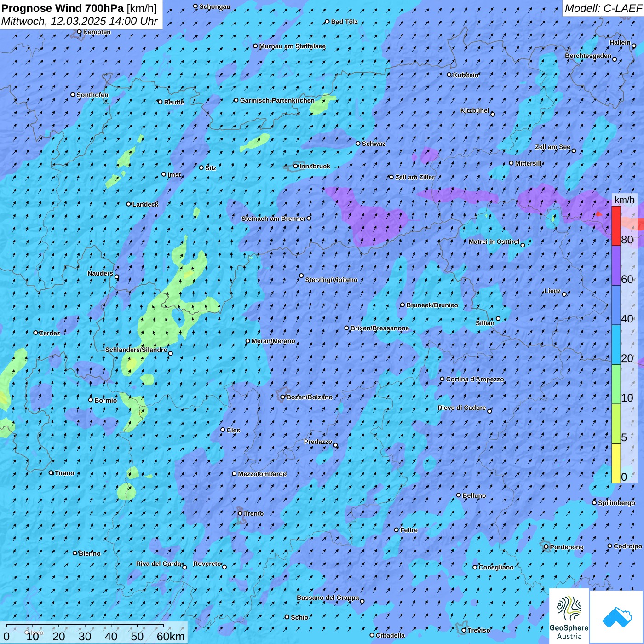Select the Bad Tölz city label

tap(344, 22)
